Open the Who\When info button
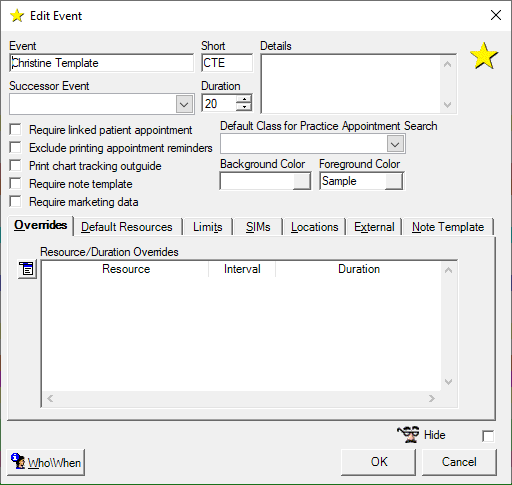The height and width of the screenshot is (485, 512). pos(46,462)
